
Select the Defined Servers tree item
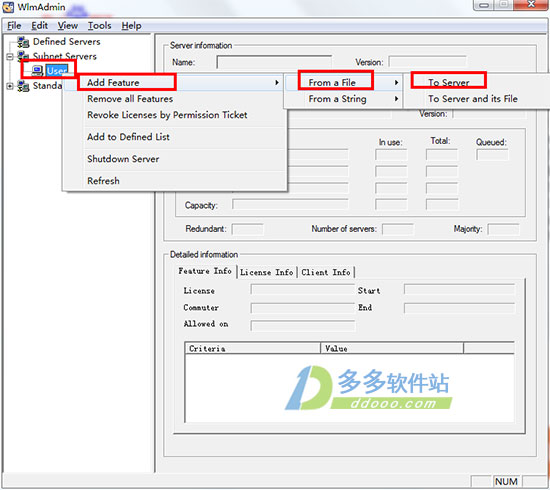[66, 42]
